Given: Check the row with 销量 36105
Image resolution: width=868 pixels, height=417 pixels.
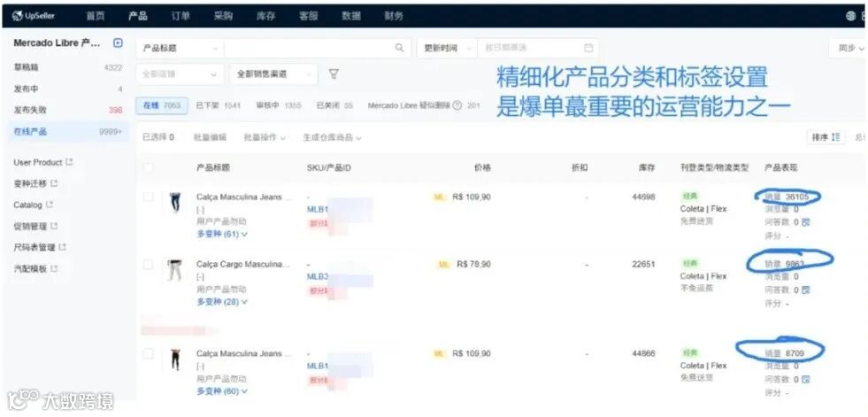Looking at the screenshot, I should 149,197.
